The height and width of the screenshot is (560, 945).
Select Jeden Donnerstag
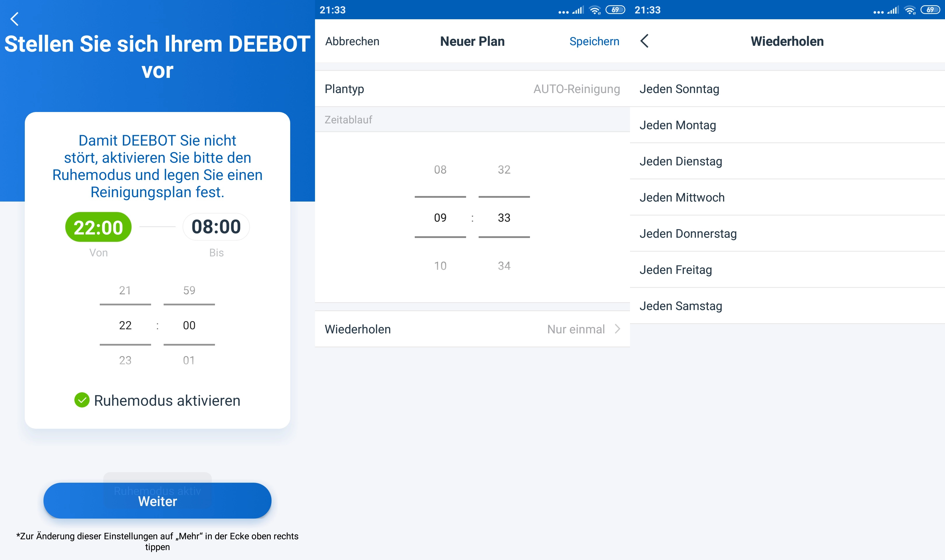787,234
